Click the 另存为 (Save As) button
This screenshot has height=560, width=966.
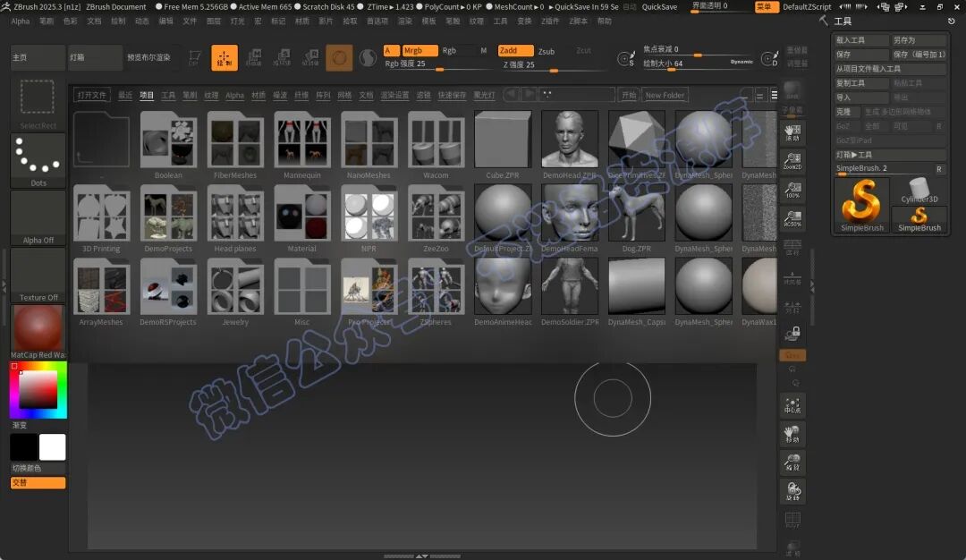919,40
